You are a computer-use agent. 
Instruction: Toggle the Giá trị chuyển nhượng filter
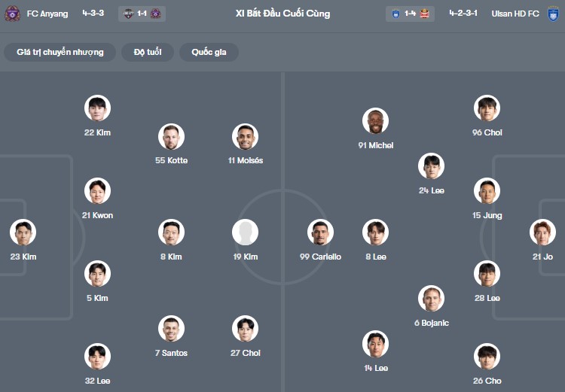pyautogui.click(x=60, y=52)
